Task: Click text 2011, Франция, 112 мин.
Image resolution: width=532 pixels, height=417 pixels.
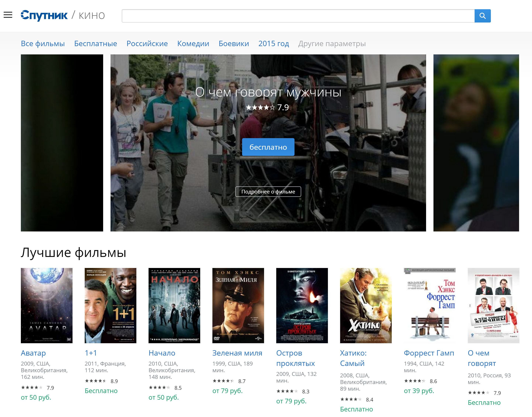Action: [105, 367]
